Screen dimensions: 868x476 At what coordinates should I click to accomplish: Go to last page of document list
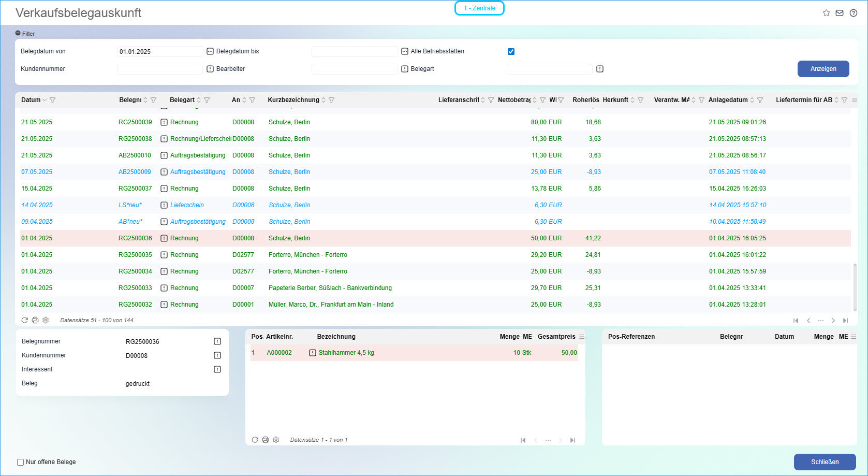click(845, 321)
